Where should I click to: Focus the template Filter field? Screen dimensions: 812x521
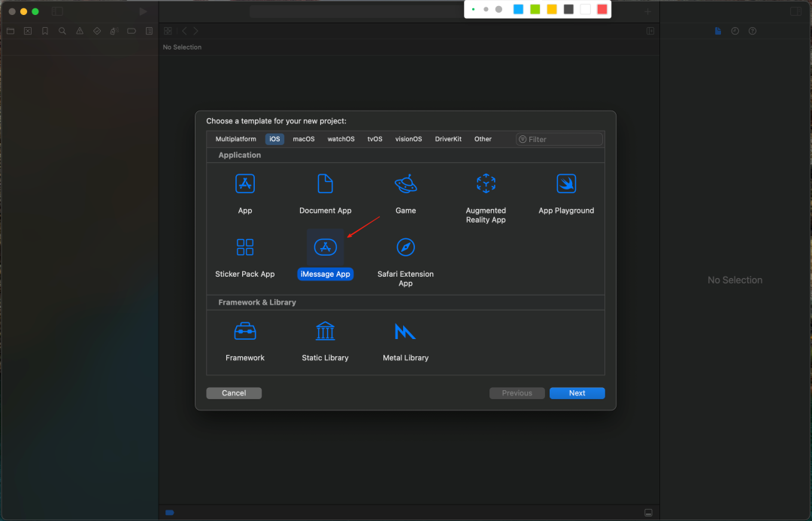tap(559, 139)
